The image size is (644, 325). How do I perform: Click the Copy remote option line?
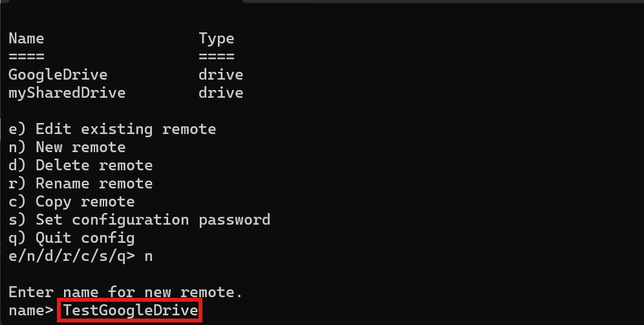click(x=72, y=201)
